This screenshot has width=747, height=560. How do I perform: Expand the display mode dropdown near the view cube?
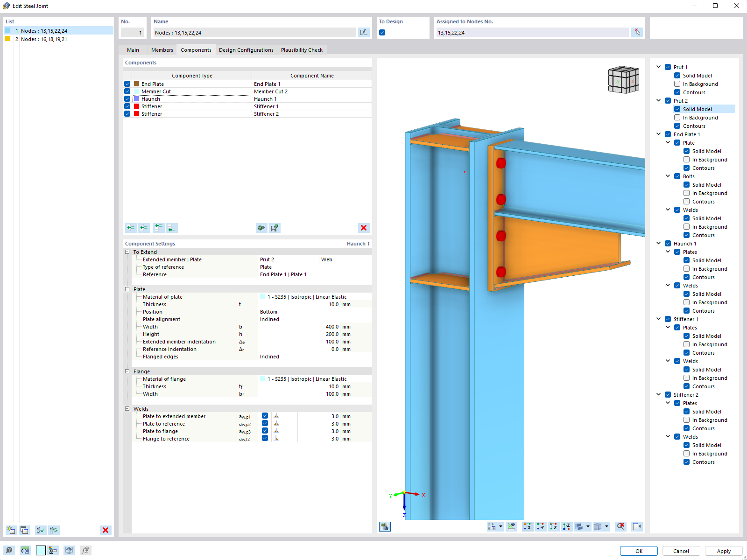(x=608, y=526)
